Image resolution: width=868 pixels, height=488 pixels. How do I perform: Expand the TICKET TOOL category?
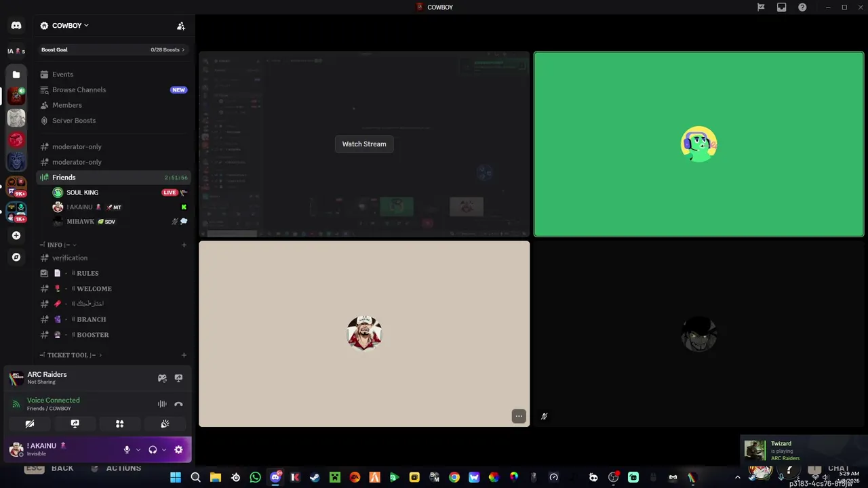click(70, 355)
